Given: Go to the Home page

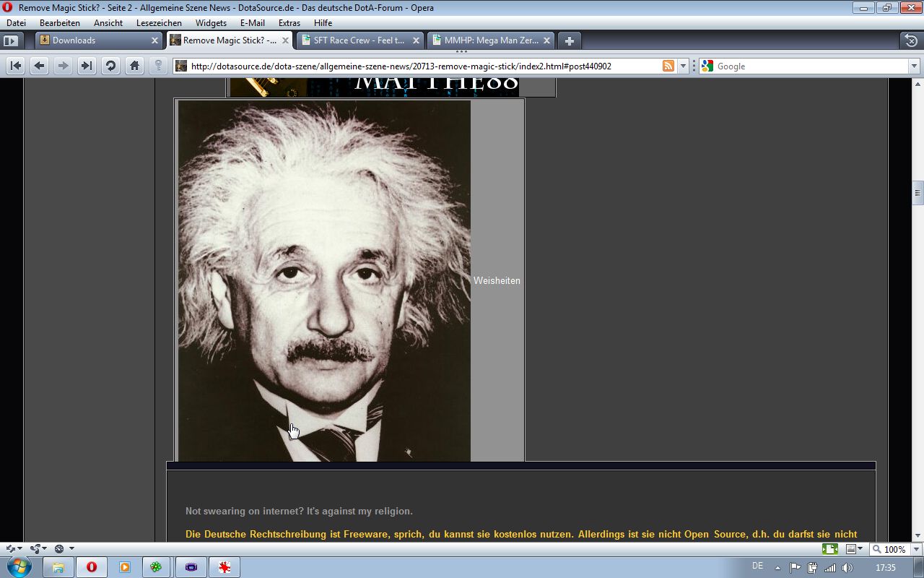Looking at the screenshot, I should click(x=134, y=66).
